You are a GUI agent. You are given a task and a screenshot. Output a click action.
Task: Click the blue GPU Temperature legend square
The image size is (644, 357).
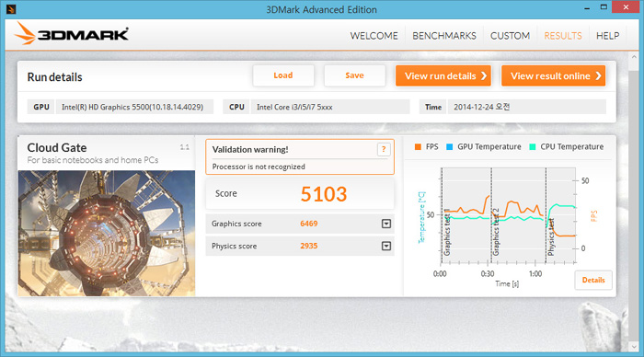pyautogui.click(x=449, y=146)
